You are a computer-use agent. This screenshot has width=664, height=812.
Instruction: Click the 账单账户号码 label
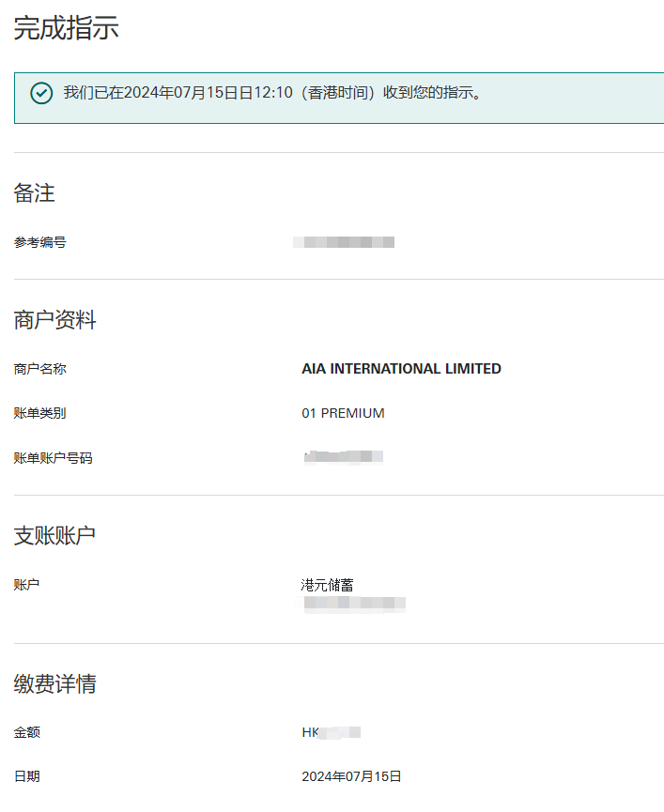click(x=54, y=458)
